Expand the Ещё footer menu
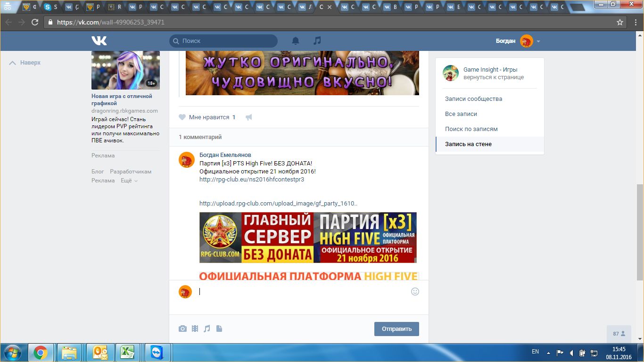The image size is (644, 362). click(x=129, y=181)
